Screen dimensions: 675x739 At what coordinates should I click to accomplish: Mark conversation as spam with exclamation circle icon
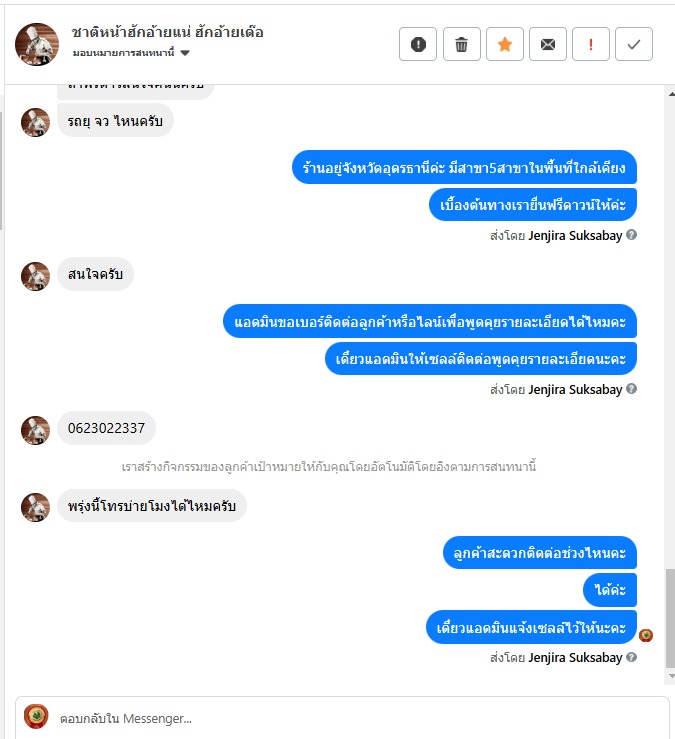pos(418,44)
